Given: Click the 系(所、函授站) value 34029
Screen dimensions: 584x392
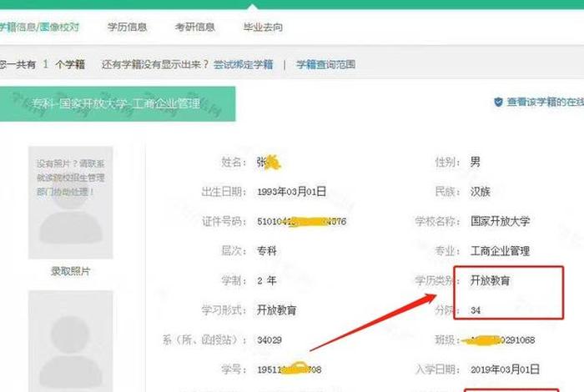Looking at the screenshot, I should point(270,339).
